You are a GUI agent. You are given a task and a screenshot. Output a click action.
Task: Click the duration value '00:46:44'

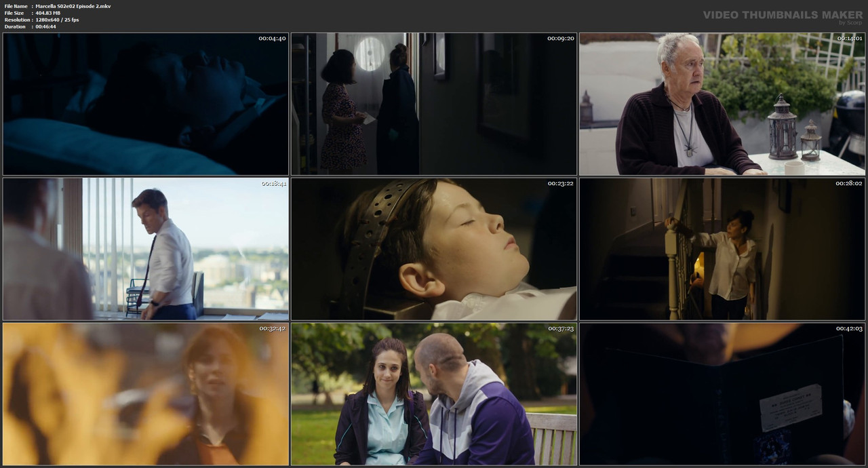(x=46, y=26)
